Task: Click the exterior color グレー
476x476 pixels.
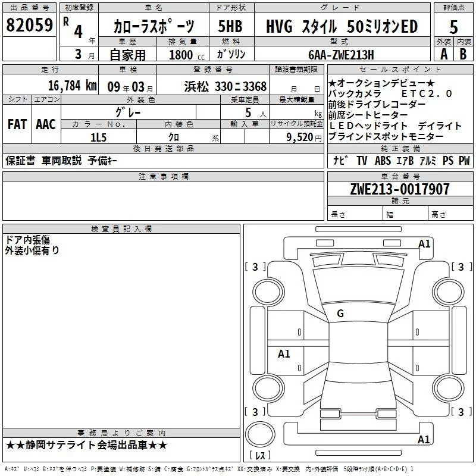Action: [128, 112]
